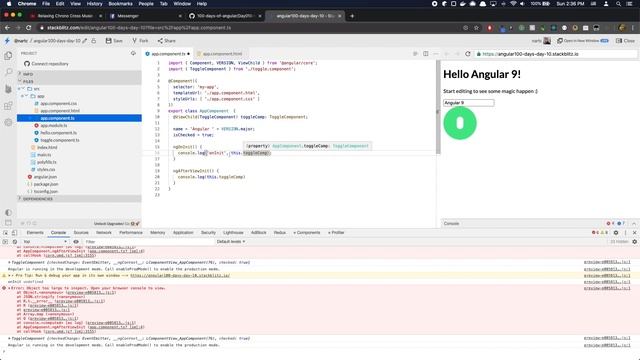Expand the INFO section
This screenshot has width=640, height=360.
(79, 74)
